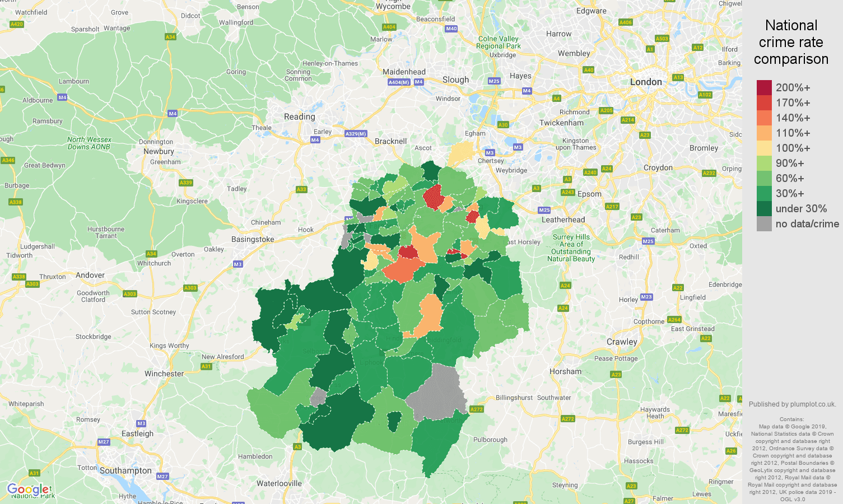843x504 pixels.
Task: Click the Waterlooville label
Action: 279,483
